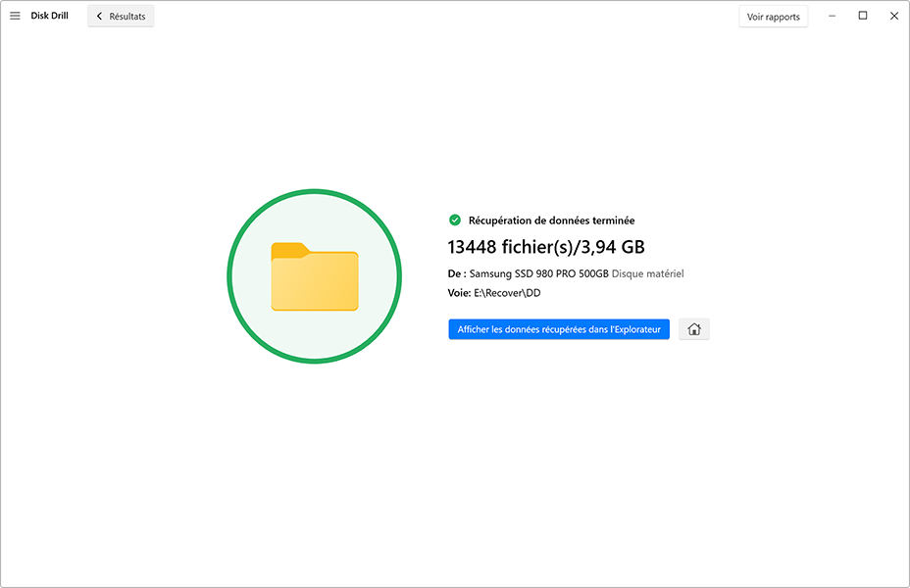Viewport: 910px width, 588px height.
Task: Open Voir rapports
Action: (773, 16)
